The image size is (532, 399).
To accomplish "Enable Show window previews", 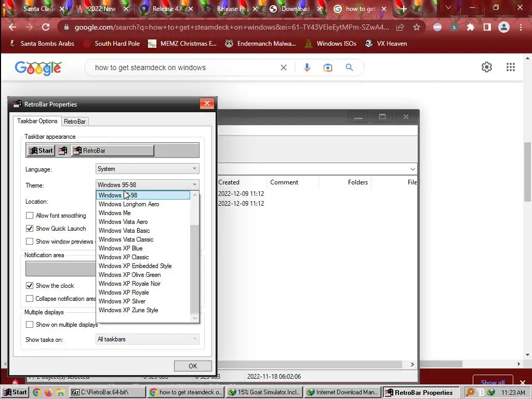I will coord(30,241).
